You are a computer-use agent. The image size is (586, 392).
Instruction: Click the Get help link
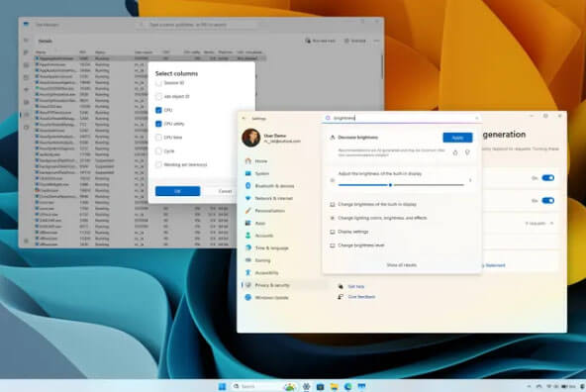pyautogui.click(x=355, y=287)
